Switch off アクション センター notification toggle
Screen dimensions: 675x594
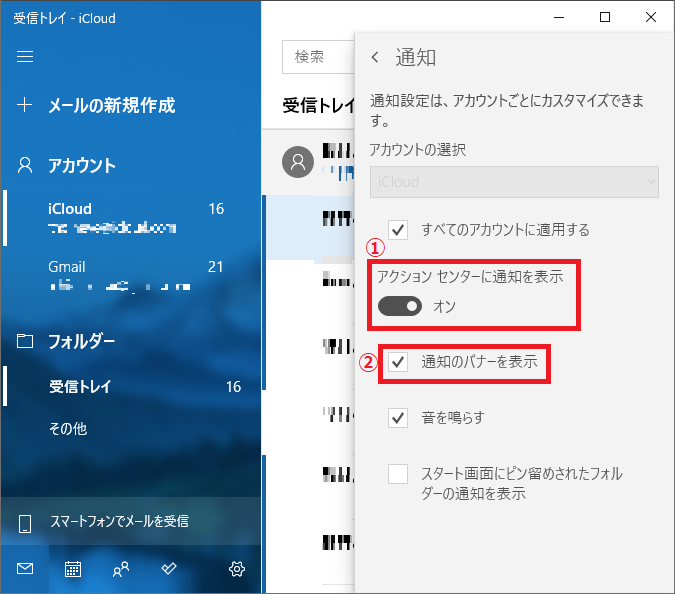(x=400, y=306)
